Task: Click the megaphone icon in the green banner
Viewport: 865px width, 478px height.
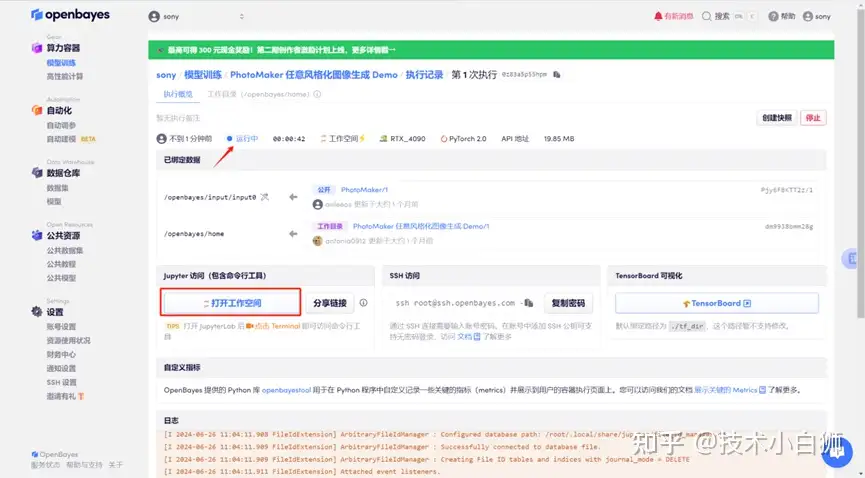Action: pyautogui.click(x=161, y=50)
